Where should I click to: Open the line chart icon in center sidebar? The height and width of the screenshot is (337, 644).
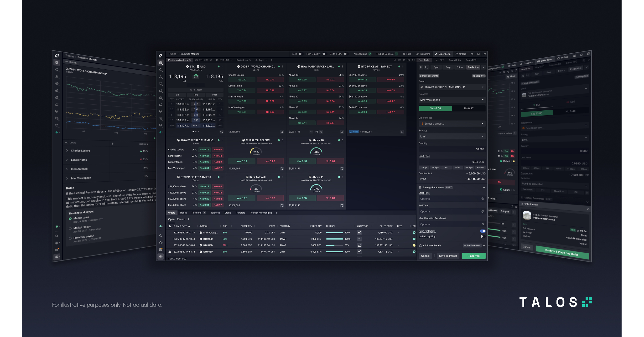click(x=161, y=104)
